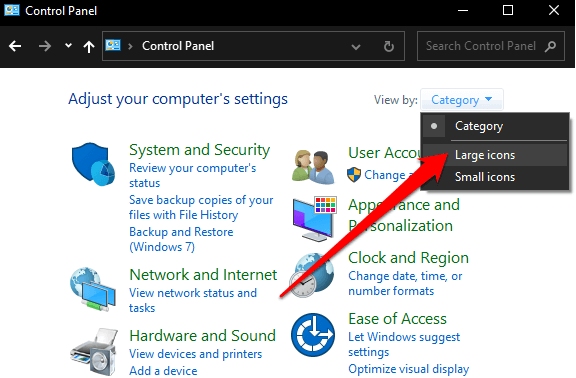Open Network and Internet category

point(203,275)
